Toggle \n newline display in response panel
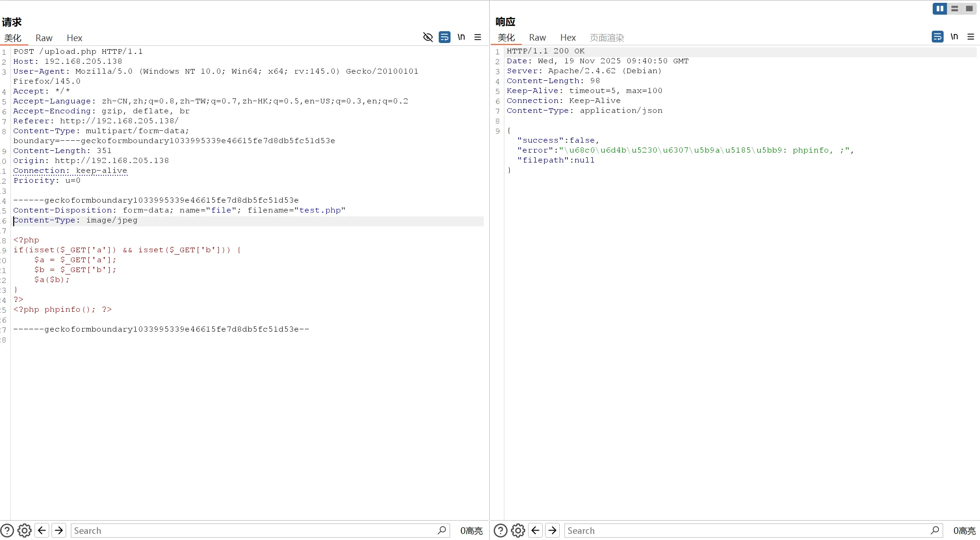The width and height of the screenshot is (980, 540). 954,36
